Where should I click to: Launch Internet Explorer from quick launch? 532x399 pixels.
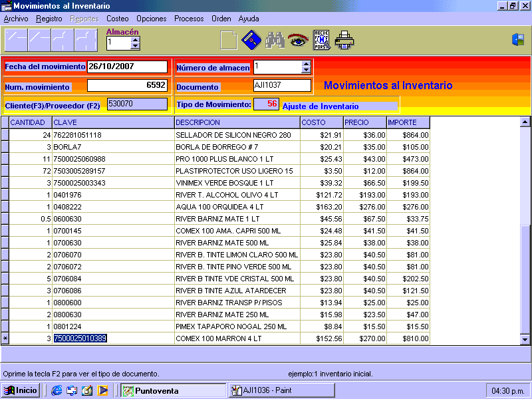tap(57, 390)
